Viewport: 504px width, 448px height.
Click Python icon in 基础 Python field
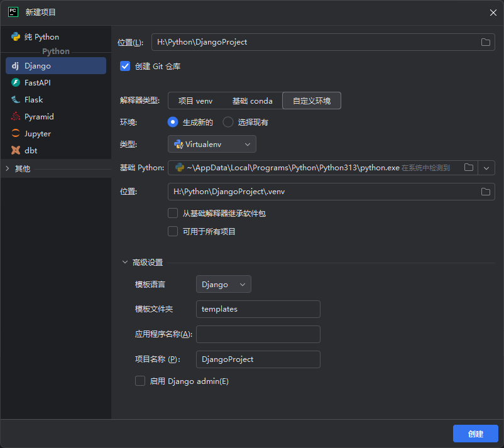point(179,167)
